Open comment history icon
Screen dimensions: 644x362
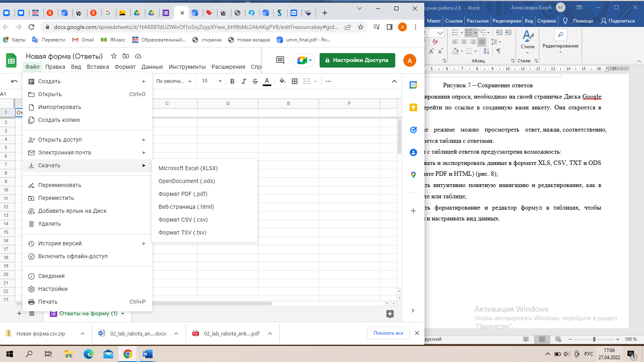pyautogui.click(x=280, y=60)
